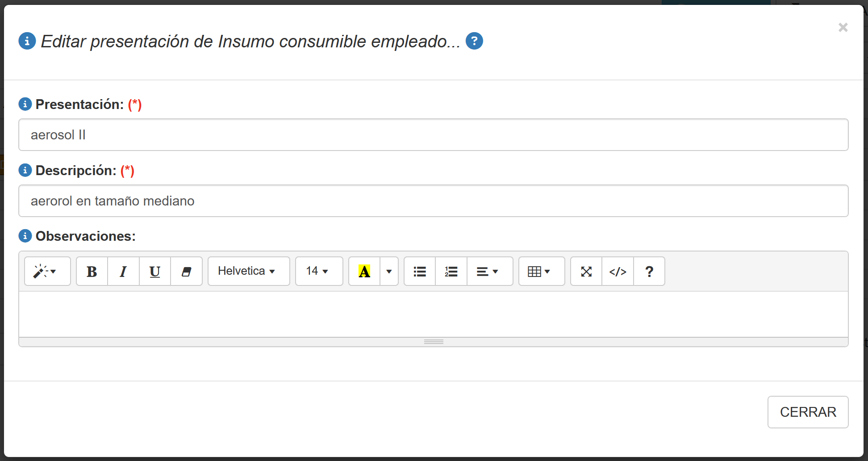Open the code view of the editor

point(618,271)
